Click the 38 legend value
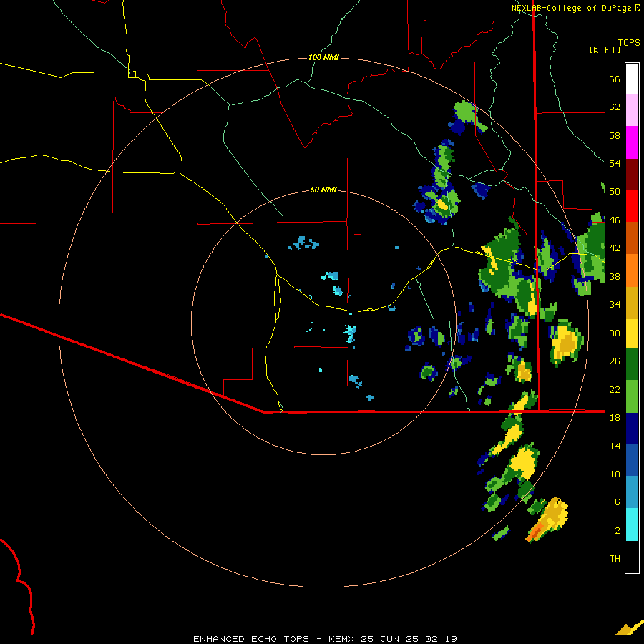 (x=615, y=276)
